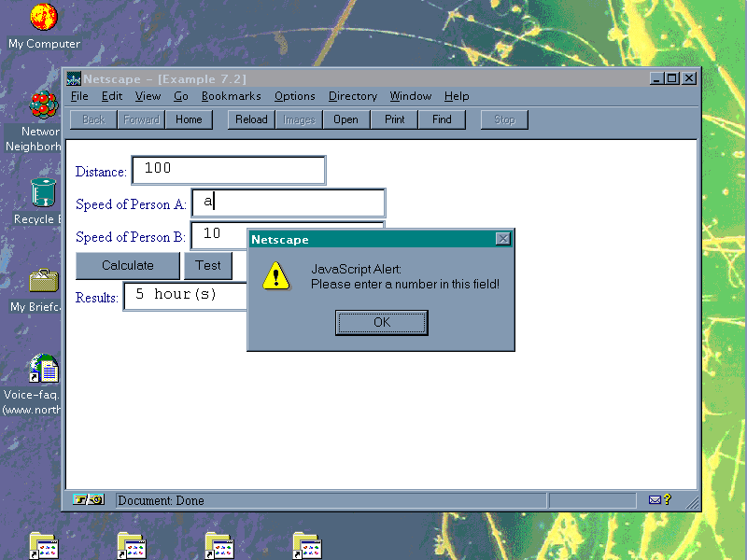Select the Voice-faq shortcut icon on desktop
The height and width of the screenshot is (560, 747).
[43, 369]
